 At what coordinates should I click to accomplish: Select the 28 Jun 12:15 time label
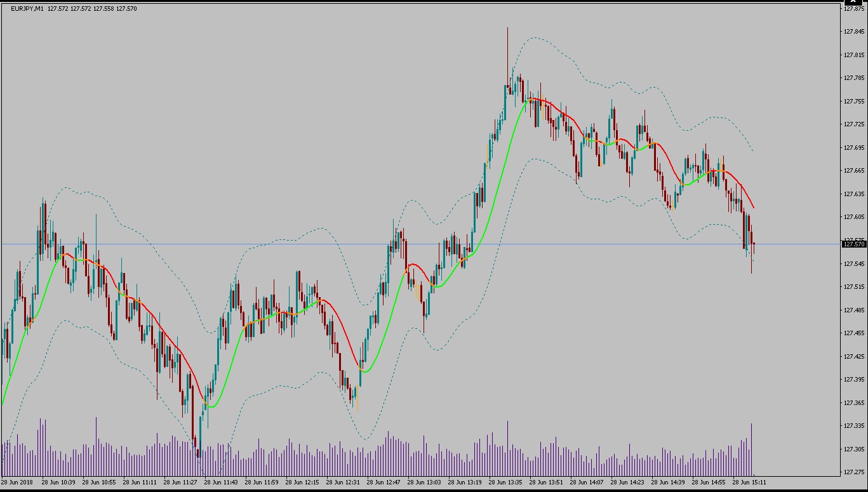[x=302, y=482]
